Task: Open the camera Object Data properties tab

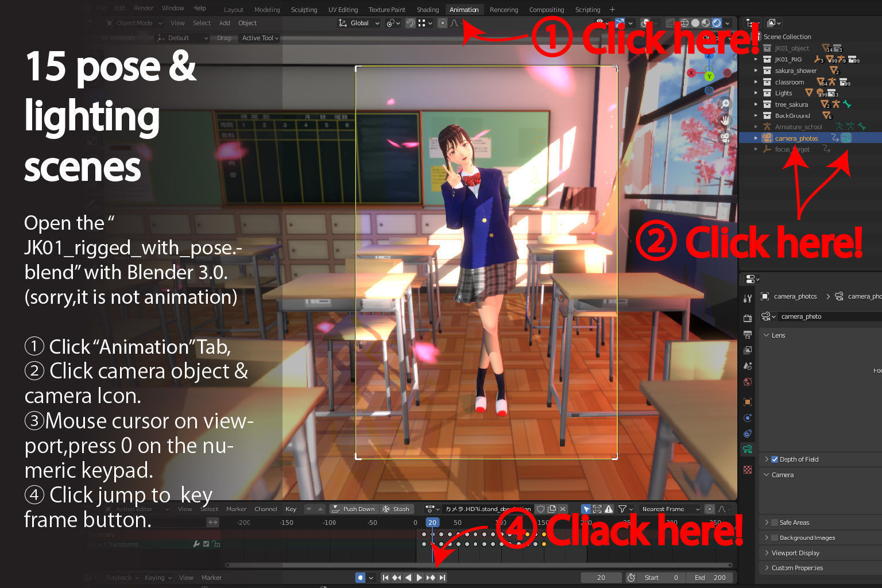Action: tap(748, 450)
